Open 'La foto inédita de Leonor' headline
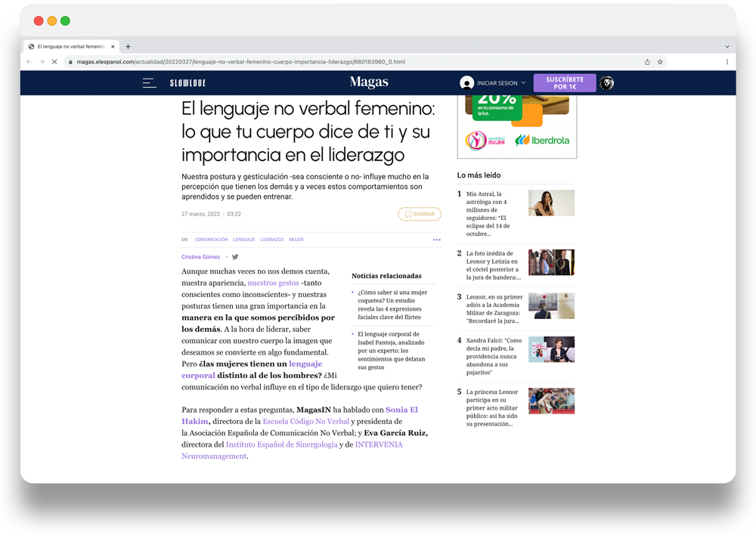Screen dimensions: 756x542 pyautogui.click(x=493, y=265)
